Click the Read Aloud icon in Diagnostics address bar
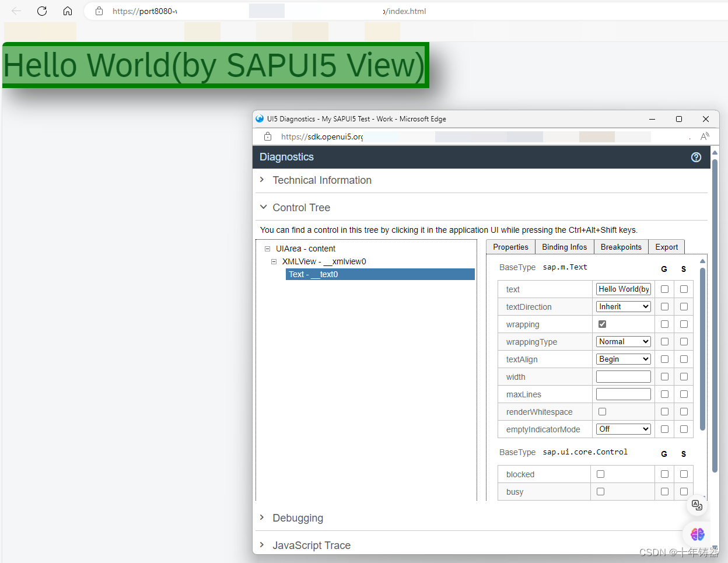This screenshot has width=728, height=563. 705,137
